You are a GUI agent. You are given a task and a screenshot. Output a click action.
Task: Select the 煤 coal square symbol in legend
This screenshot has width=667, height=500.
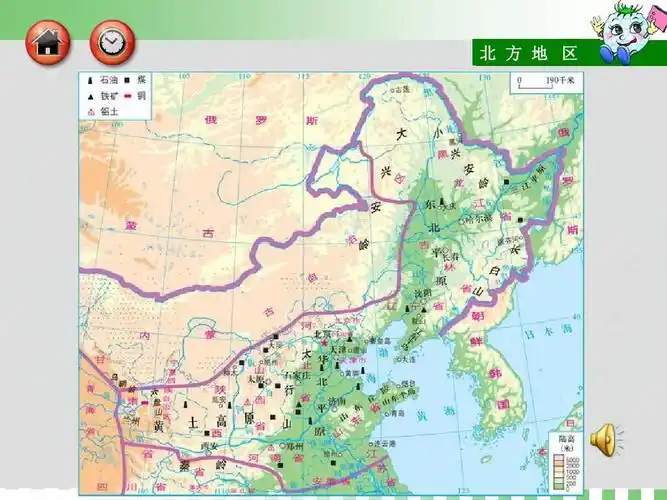pyautogui.click(x=127, y=80)
